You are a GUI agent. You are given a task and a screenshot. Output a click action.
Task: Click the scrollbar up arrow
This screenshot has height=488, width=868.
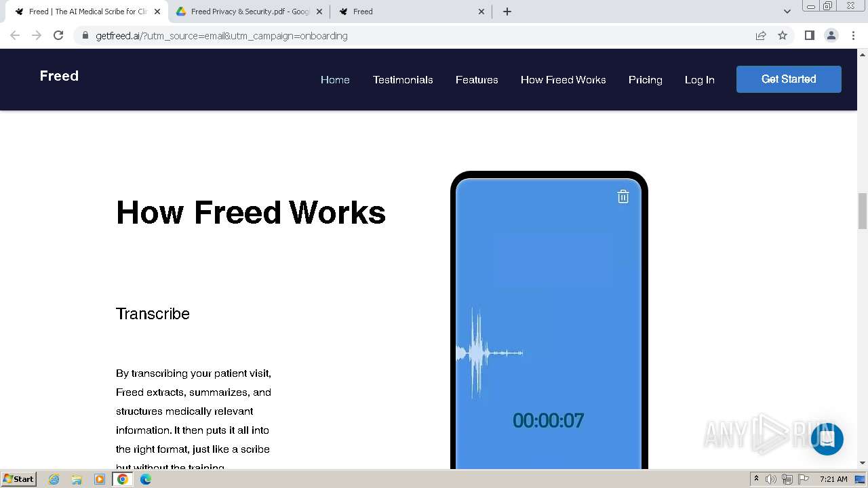[863, 54]
